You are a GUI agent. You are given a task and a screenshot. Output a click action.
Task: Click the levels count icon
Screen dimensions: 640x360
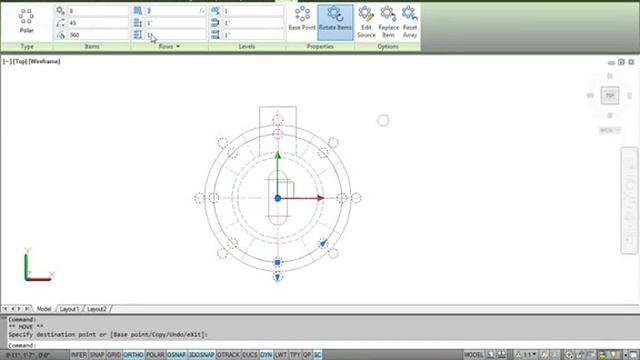tap(216, 11)
